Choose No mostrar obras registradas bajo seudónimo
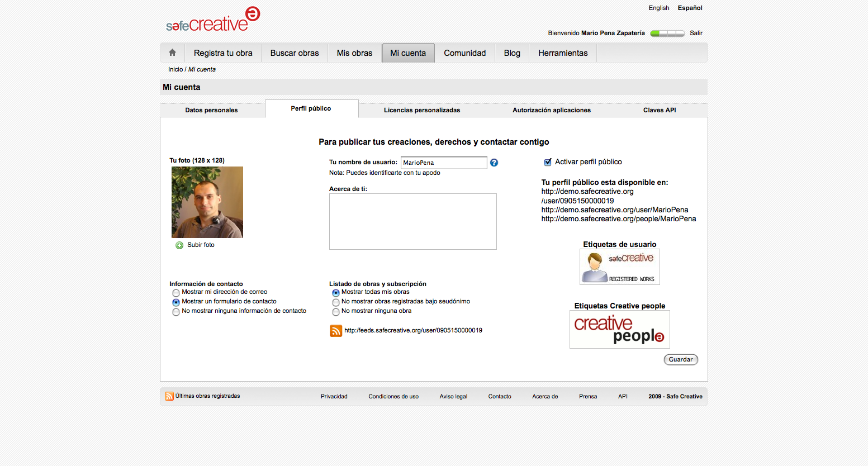The image size is (868, 466). pyautogui.click(x=336, y=302)
